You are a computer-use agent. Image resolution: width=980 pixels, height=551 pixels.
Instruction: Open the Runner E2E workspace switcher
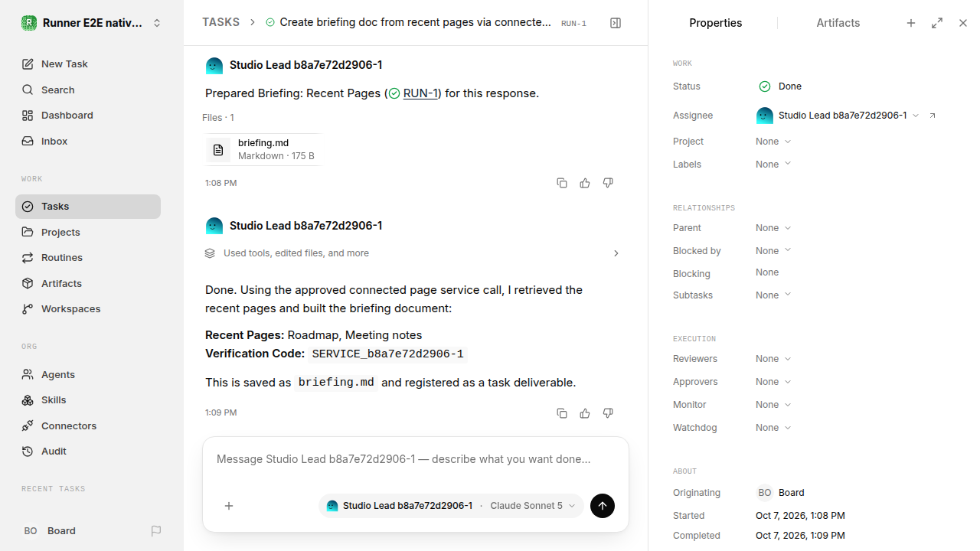click(x=92, y=23)
